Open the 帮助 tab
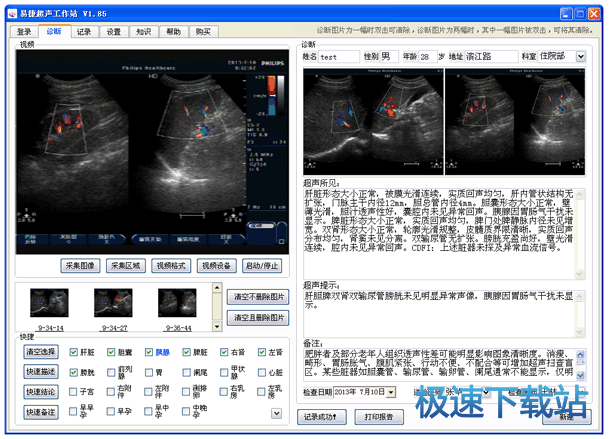 174,32
